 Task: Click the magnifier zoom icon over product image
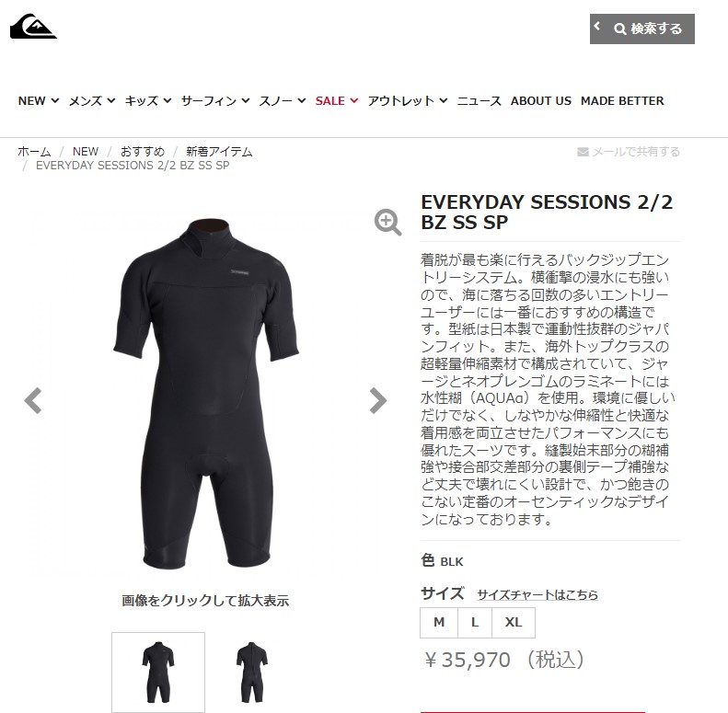tap(387, 222)
